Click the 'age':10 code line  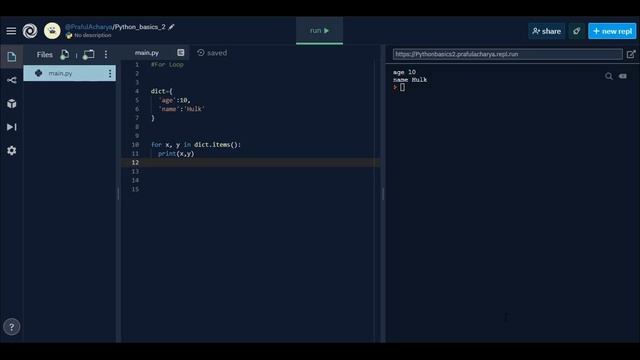pyautogui.click(x=175, y=100)
